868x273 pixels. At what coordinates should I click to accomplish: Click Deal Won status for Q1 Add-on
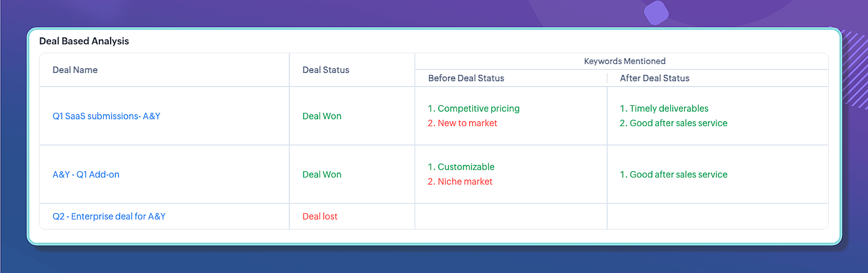[322, 175]
